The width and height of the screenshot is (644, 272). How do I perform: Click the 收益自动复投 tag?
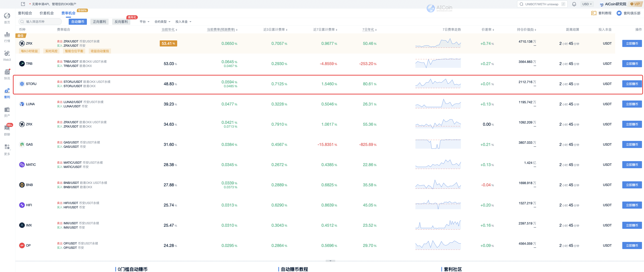[x=100, y=51]
